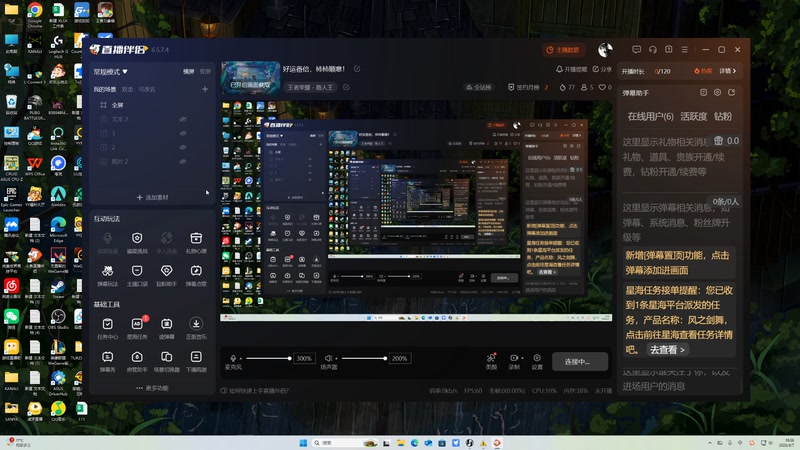Toggle visibility of source named 3

point(183,133)
